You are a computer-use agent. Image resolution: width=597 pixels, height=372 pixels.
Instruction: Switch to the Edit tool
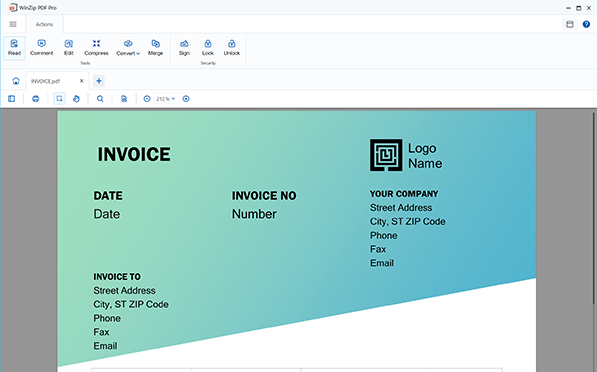(x=69, y=48)
